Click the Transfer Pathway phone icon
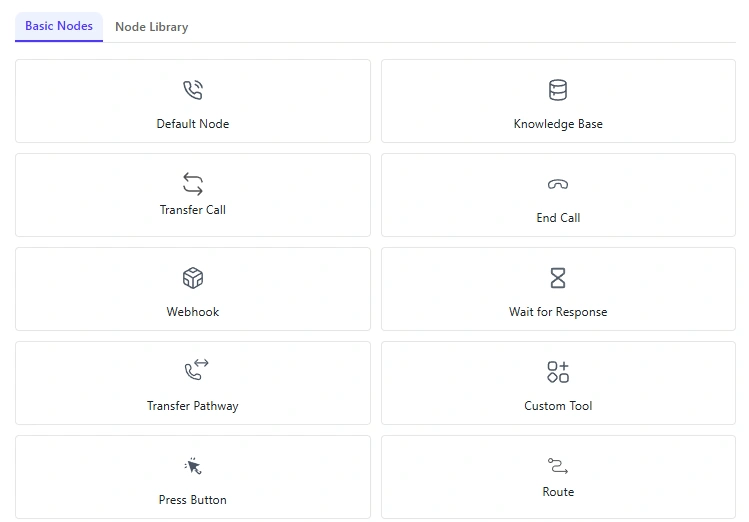 click(x=195, y=370)
